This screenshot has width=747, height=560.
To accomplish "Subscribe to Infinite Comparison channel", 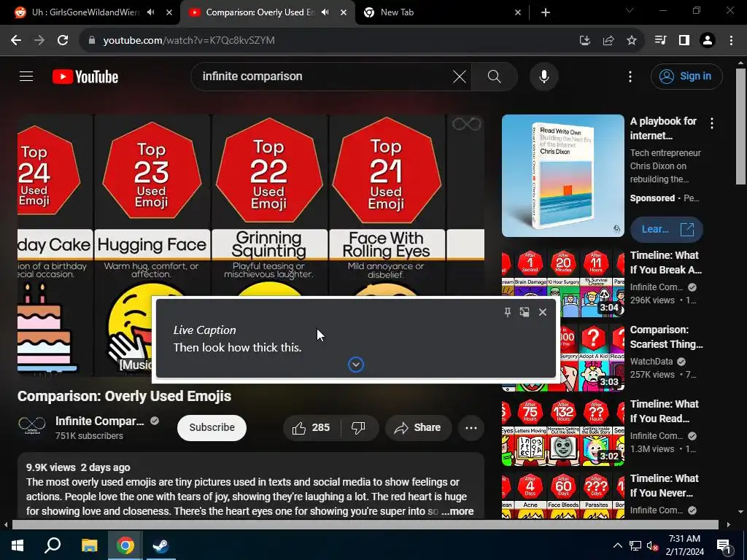I will (x=212, y=427).
